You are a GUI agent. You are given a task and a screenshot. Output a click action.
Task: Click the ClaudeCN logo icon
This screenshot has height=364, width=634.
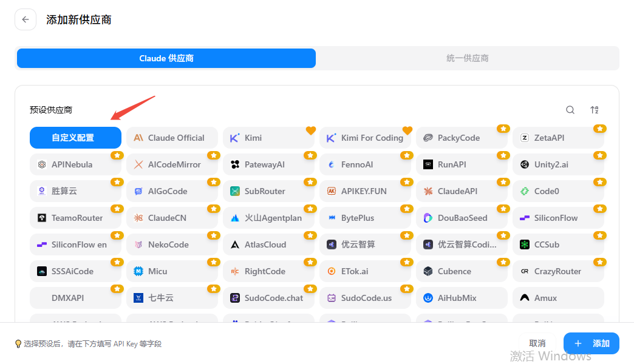coord(138,218)
